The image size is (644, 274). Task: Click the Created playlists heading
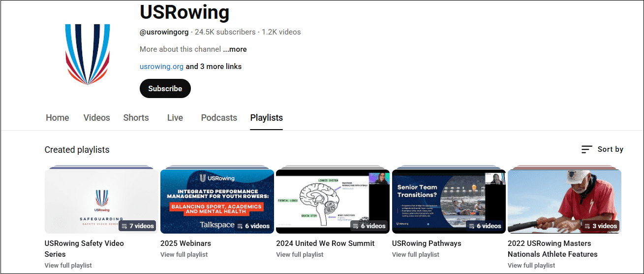(x=77, y=150)
